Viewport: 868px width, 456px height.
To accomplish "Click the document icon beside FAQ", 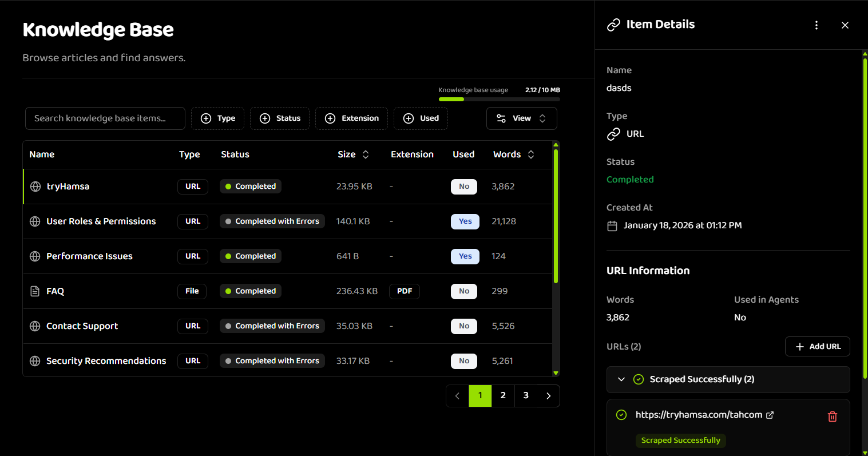I will pos(35,291).
